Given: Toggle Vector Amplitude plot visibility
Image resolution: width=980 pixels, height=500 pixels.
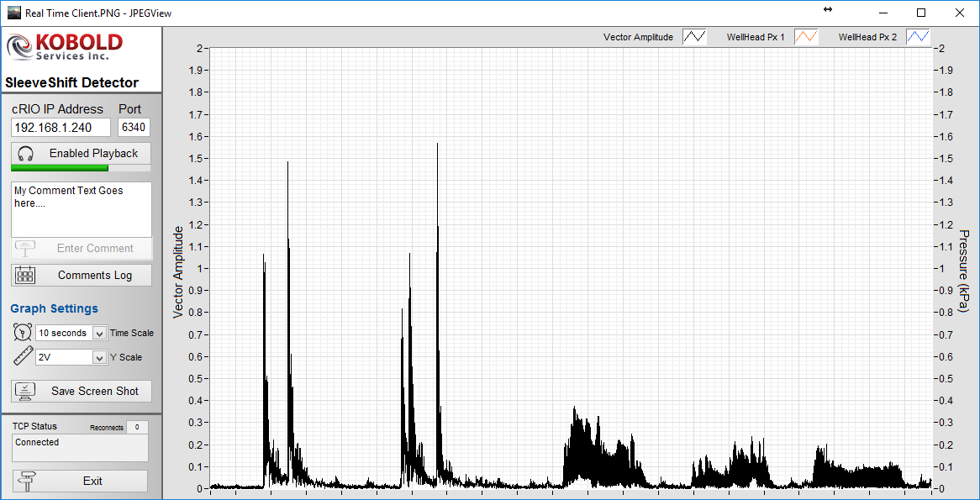Looking at the screenshot, I should click(694, 36).
